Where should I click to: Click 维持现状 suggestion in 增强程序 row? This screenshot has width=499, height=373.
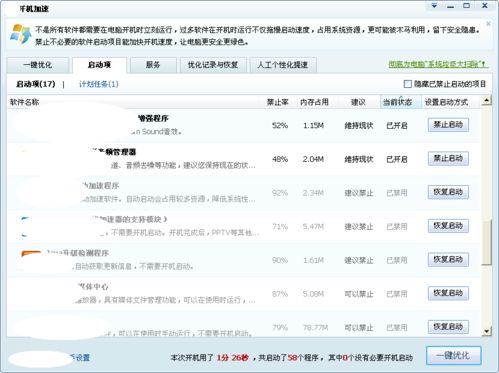pos(359,125)
